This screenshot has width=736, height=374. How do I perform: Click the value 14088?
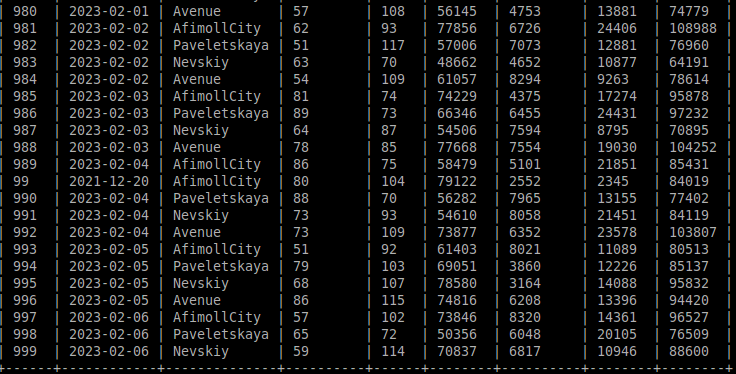(x=617, y=283)
